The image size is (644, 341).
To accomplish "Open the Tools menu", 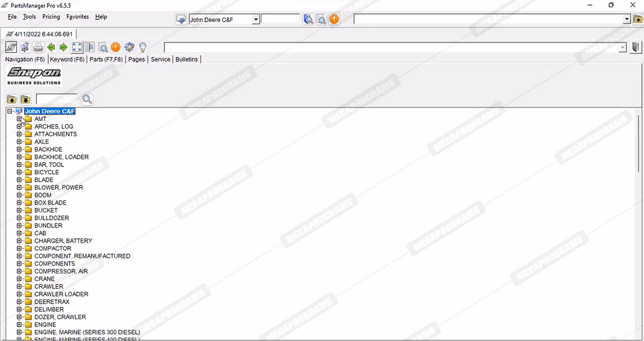I will pyautogui.click(x=29, y=17).
